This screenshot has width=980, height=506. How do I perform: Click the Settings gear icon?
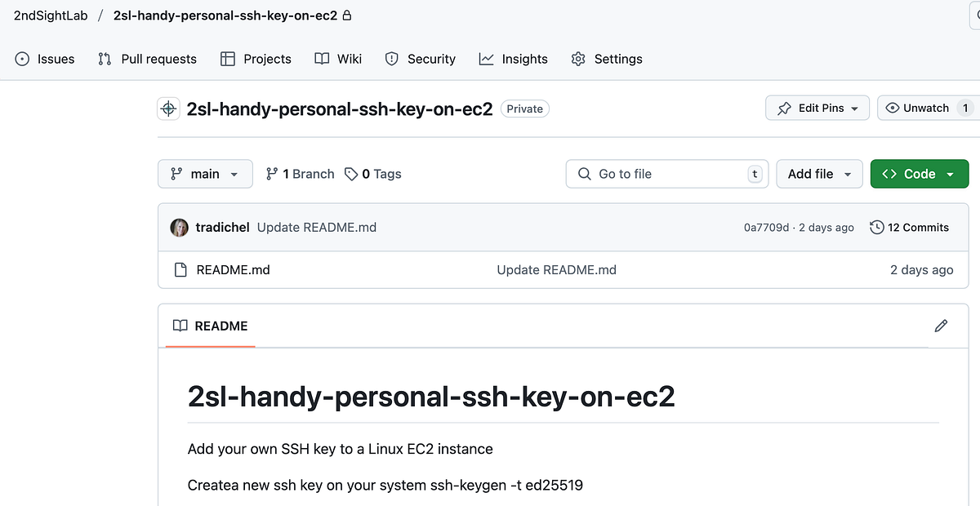point(578,59)
